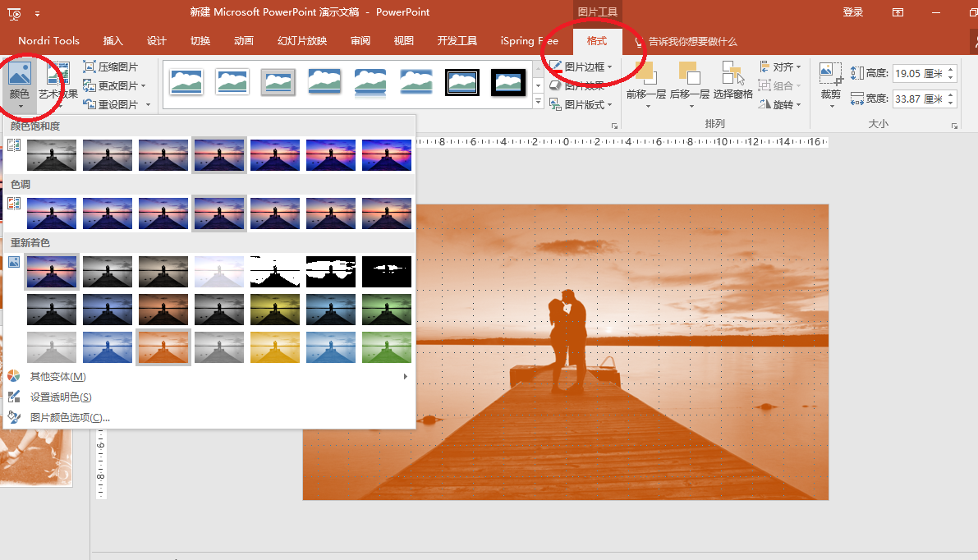Apply the last, most saturated 颜色饱和度 thumbnail

tap(387, 154)
